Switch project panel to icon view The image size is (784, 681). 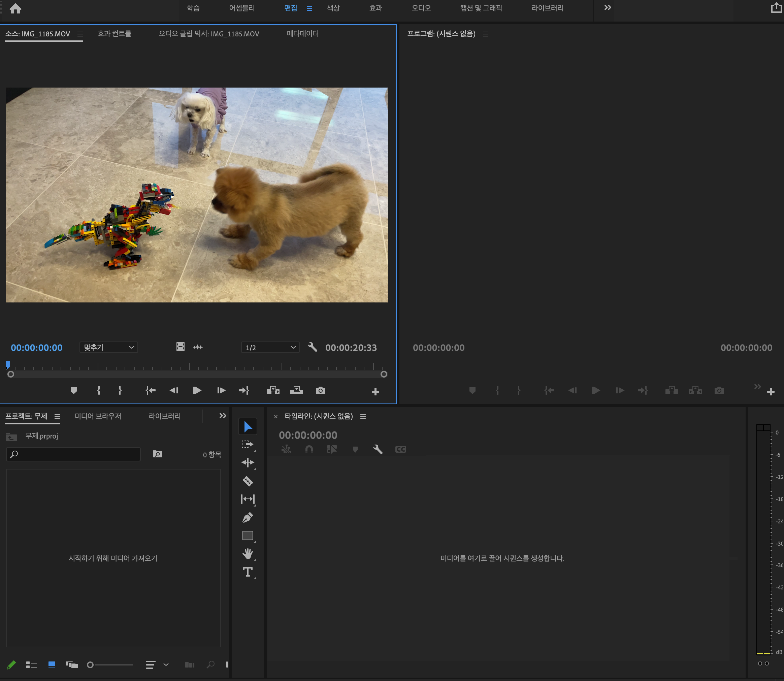point(52,664)
